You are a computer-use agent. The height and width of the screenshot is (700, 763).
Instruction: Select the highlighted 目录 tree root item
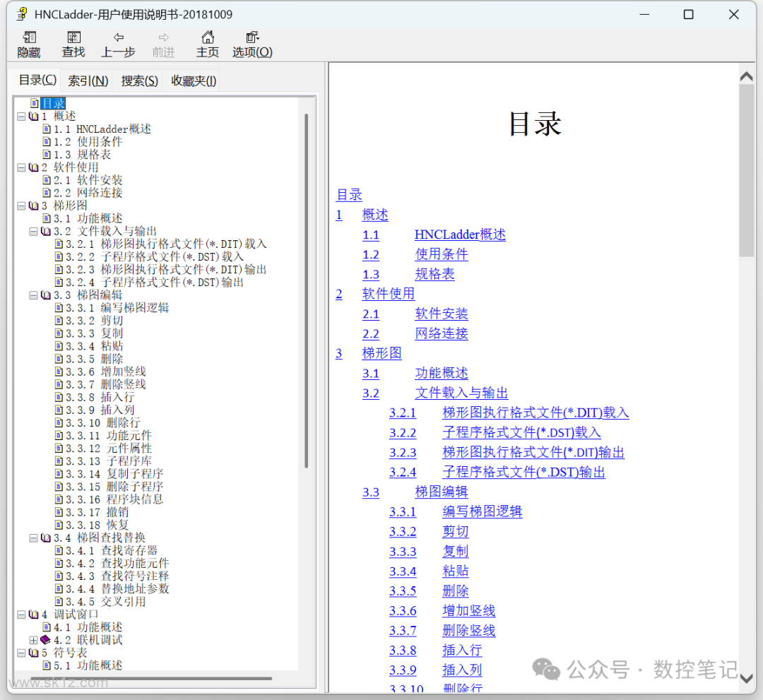coord(53,104)
